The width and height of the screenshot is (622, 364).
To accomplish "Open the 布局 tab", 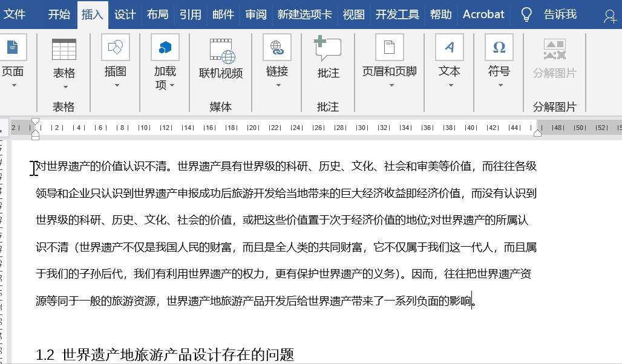I will (157, 15).
